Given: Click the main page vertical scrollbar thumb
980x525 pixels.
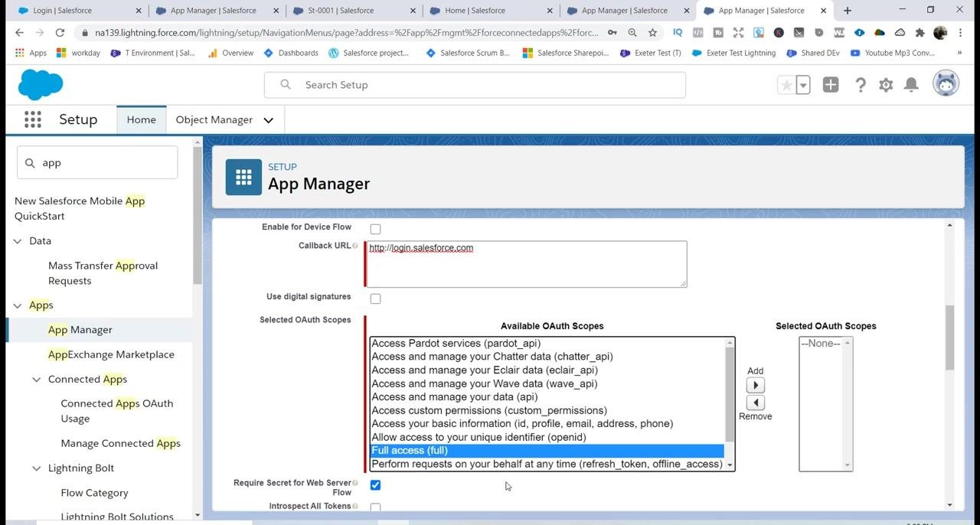Looking at the screenshot, I should 950,337.
